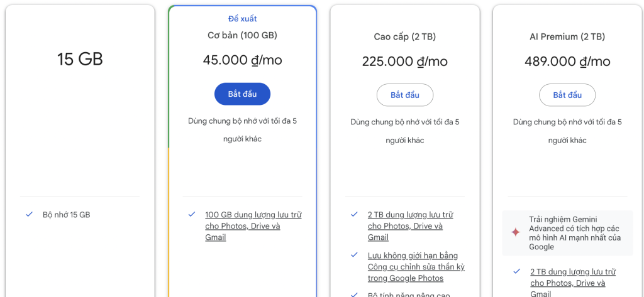Select the Đề xuất recommended label
The width and height of the screenshot is (644, 297).
click(242, 18)
